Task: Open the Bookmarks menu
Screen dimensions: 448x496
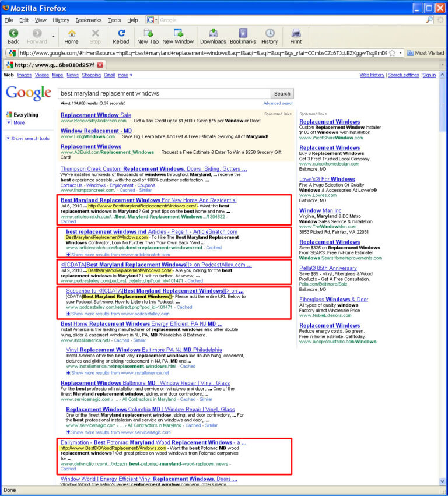Action: 88,20
